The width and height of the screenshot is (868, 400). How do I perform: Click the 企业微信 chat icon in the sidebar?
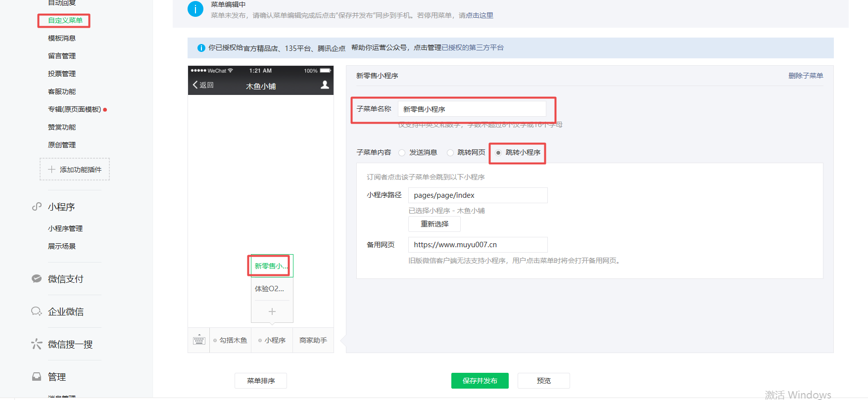pyautogui.click(x=37, y=311)
